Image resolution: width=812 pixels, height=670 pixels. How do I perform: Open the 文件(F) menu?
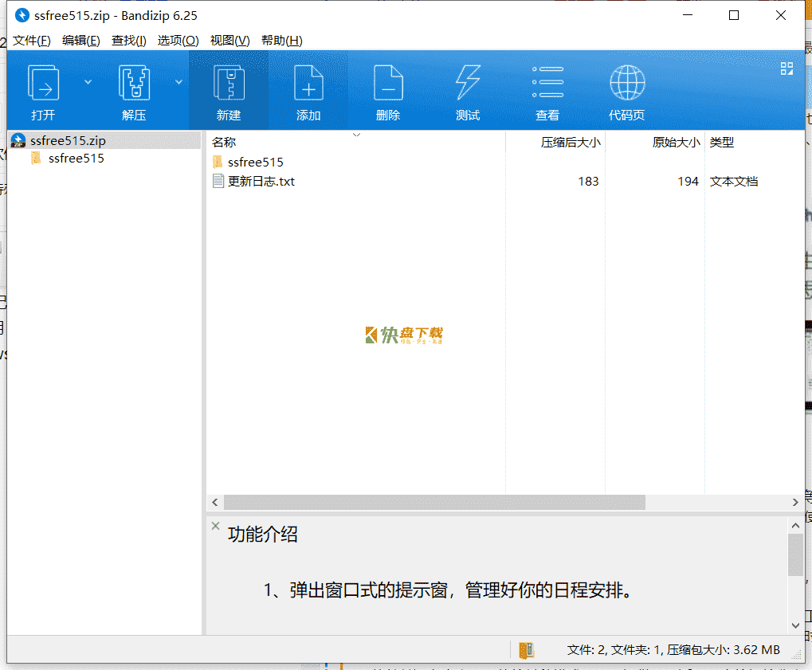point(32,41)
